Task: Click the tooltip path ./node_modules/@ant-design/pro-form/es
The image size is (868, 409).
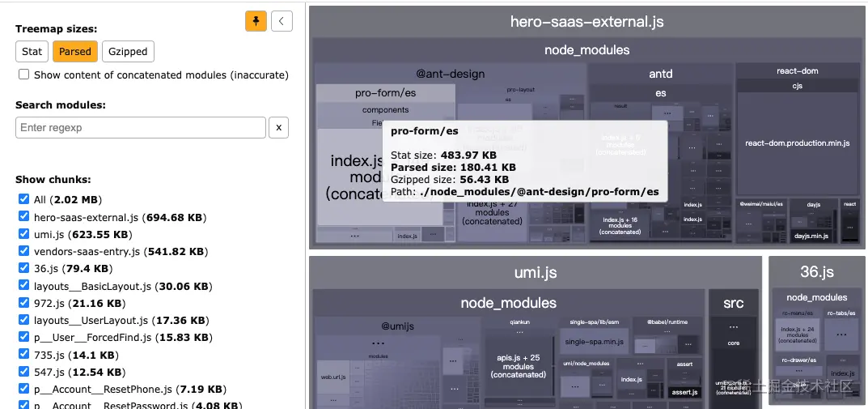Action: click(x=540, y=192)
